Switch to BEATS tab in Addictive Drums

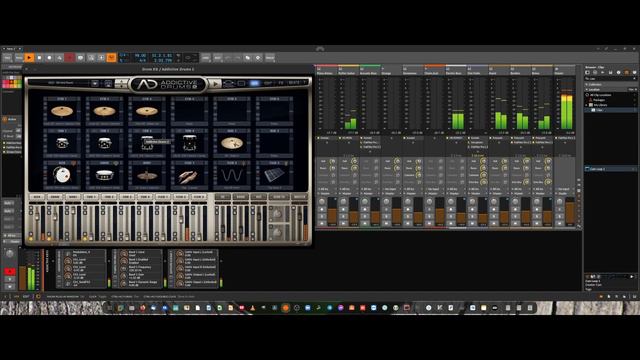click(294, 83)
